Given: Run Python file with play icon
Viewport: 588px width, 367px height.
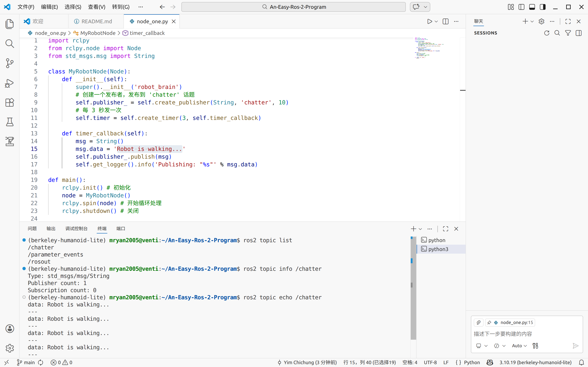Looking at the screenshot, I should coord(429,21).
